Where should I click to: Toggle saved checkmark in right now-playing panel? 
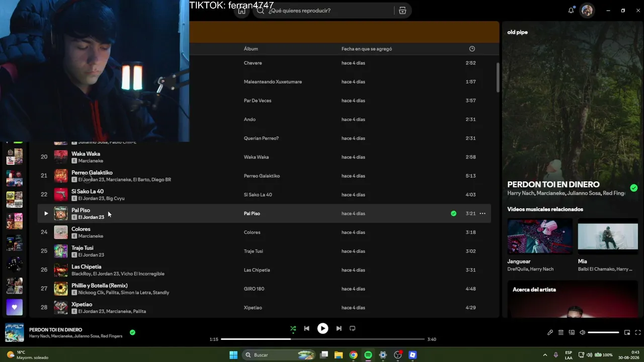tap(634, 188)
